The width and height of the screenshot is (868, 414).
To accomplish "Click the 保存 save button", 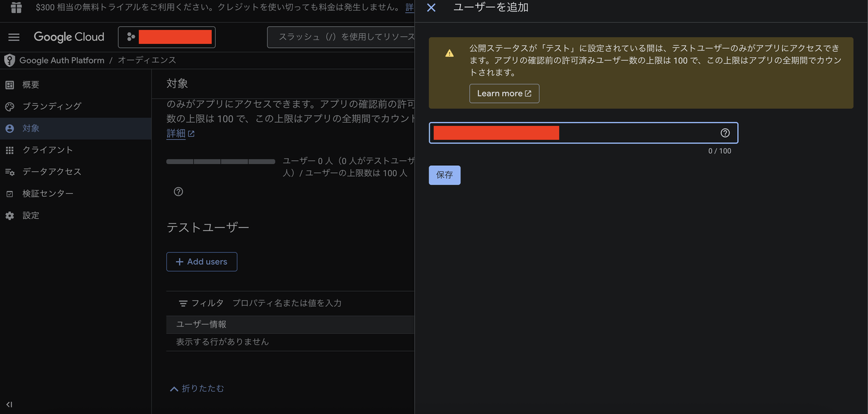I will [x=444, y=175].
